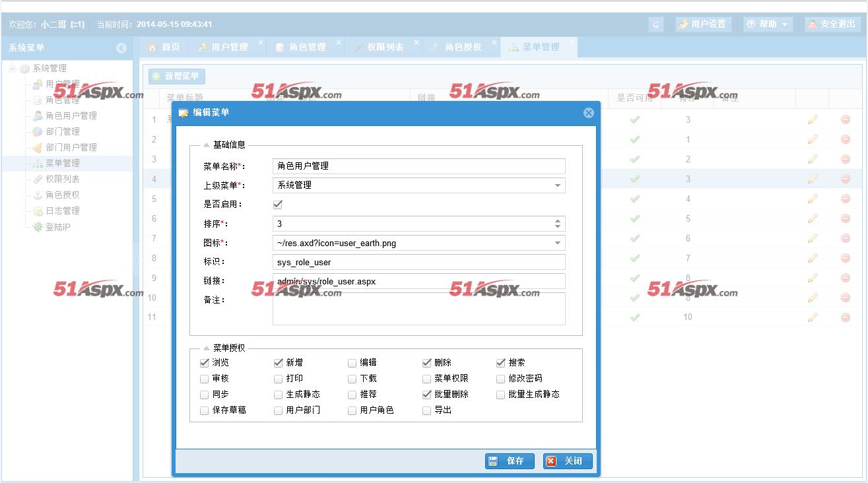This screenshot has width=868, height=483.
Task: Close the 编辑菜单 dialog with X icon
Action: point(588,113)
